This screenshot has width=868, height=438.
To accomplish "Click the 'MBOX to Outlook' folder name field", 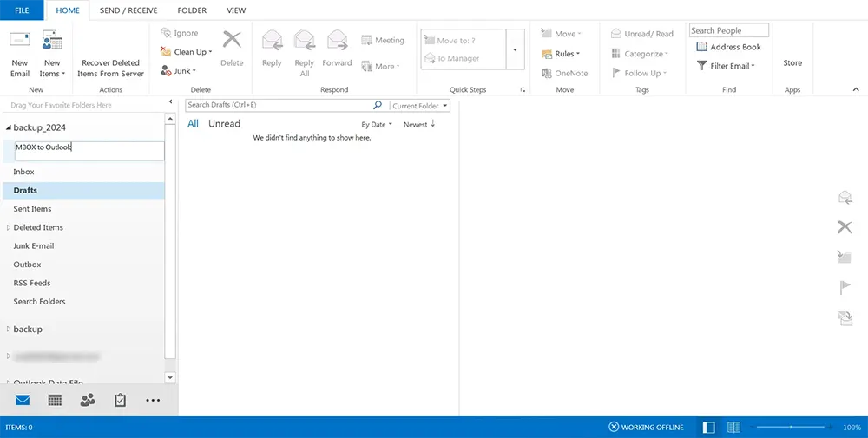I will pyautogui.click(x=89, y=151).
